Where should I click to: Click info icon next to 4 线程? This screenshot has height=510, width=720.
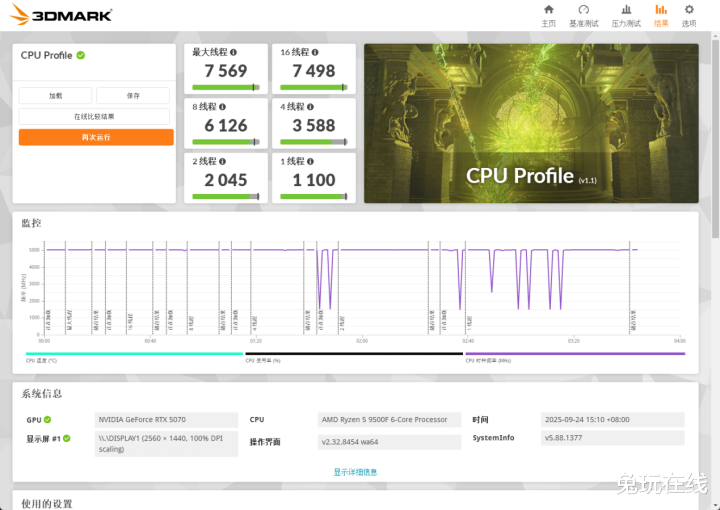pos(311,107)
